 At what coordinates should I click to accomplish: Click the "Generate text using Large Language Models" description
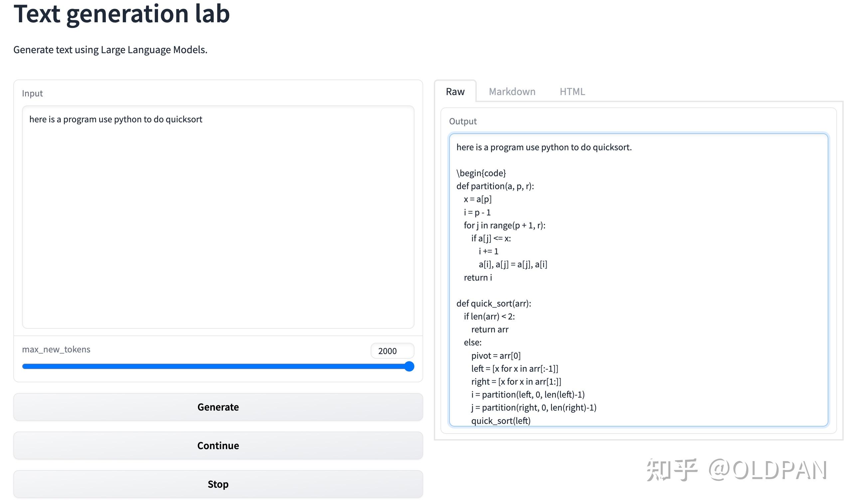tap(110, 50)
